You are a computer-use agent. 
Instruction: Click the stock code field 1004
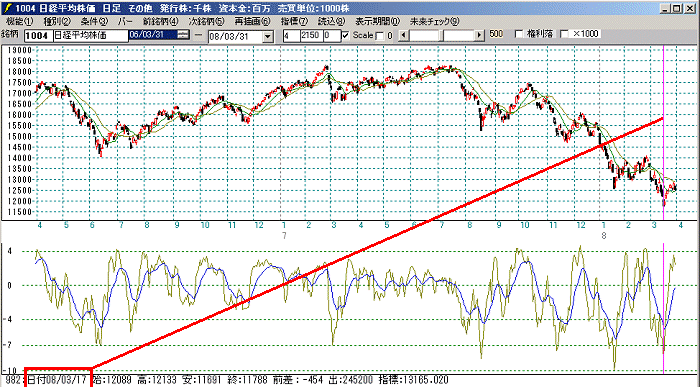coord(38,36)
